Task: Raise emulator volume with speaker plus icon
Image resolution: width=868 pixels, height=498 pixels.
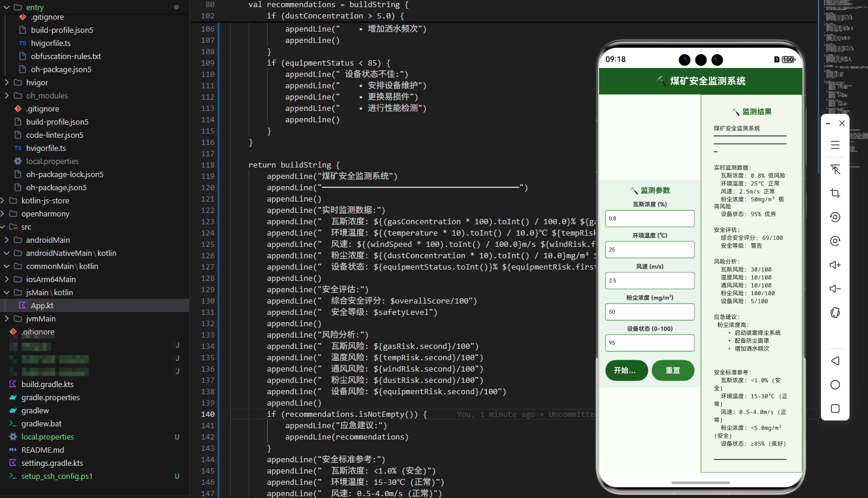Action: pyautogui.click(x=835, y=265)
